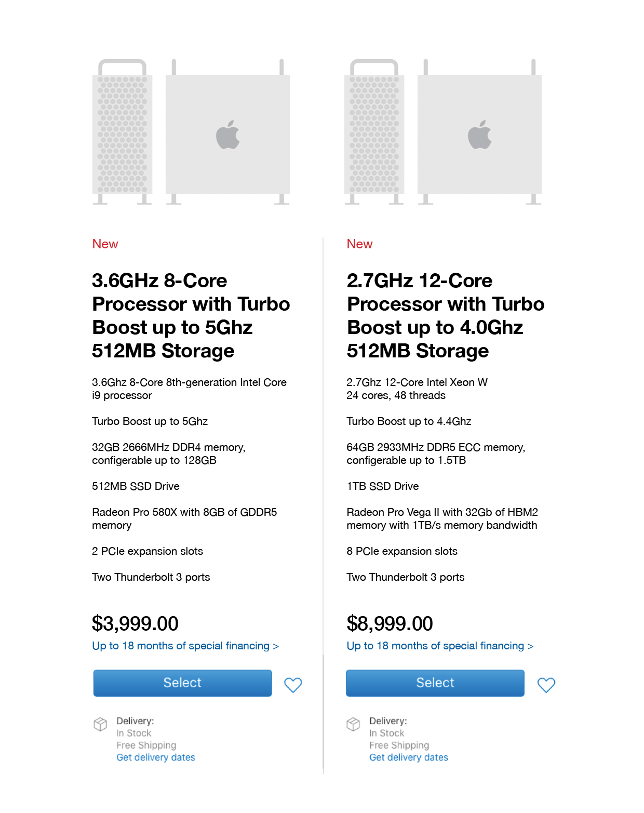
Task: Click the delivery box icon under the 12-Core model
Action: (353, 724)
